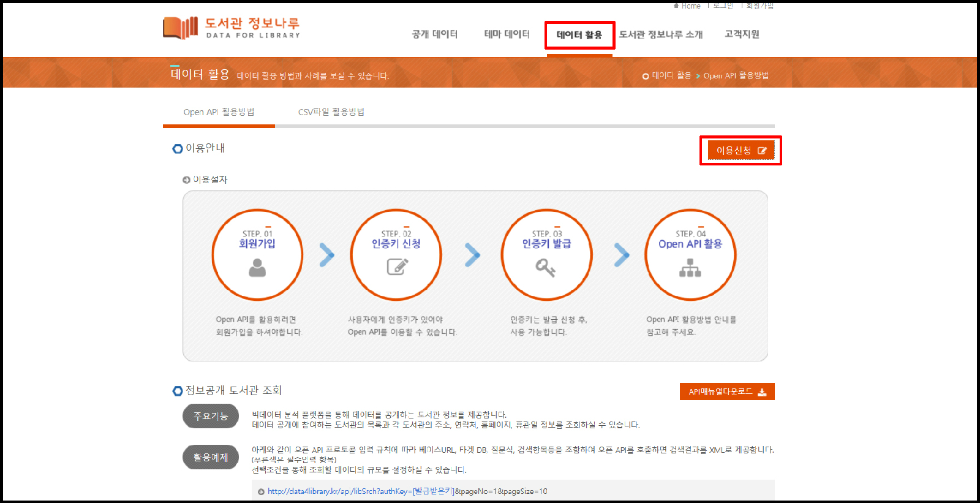Click the 이용신청 button
Screen dimensions: 980x503
point(741,150)
